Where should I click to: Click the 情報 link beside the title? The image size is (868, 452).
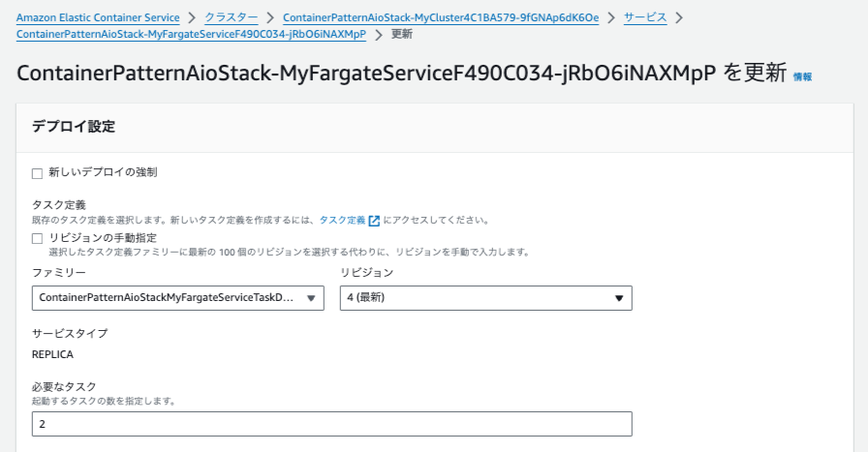point(802,76)
